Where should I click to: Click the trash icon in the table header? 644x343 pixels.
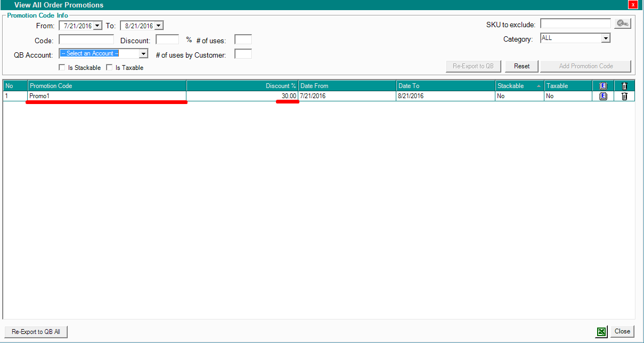click(x=624, y=86)
